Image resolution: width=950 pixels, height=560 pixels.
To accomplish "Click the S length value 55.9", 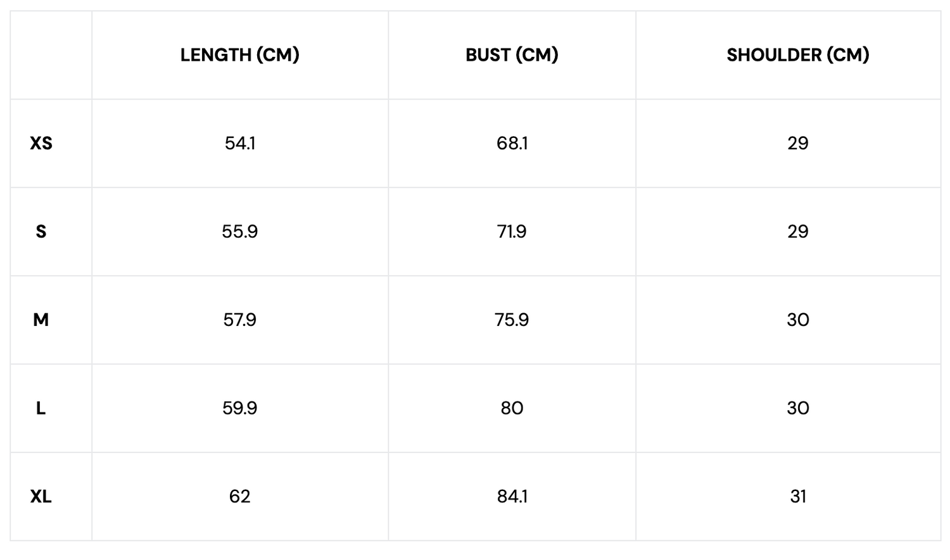I will pos(239,232).
